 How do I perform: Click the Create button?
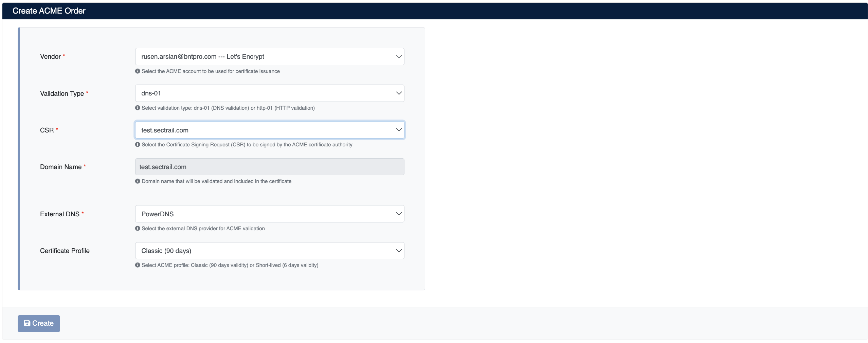(39, 323)
